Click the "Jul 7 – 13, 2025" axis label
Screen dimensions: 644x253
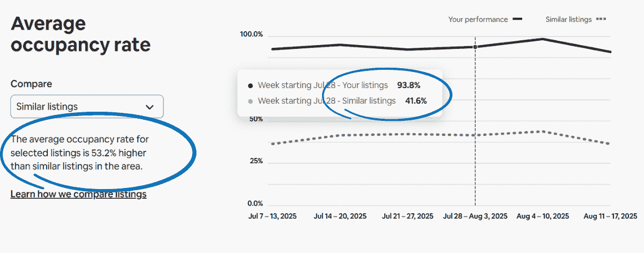point(272,216)
